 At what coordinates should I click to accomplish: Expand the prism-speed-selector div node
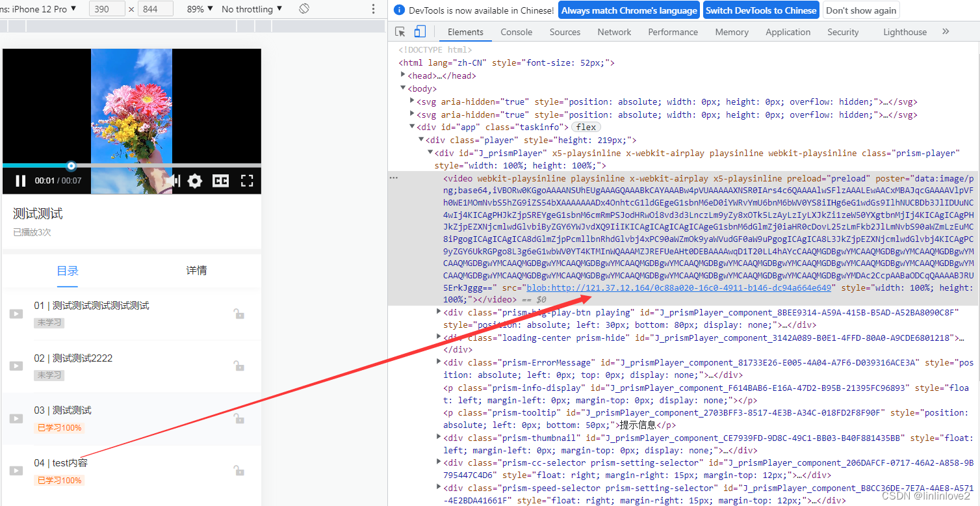(x=439, y=488)
